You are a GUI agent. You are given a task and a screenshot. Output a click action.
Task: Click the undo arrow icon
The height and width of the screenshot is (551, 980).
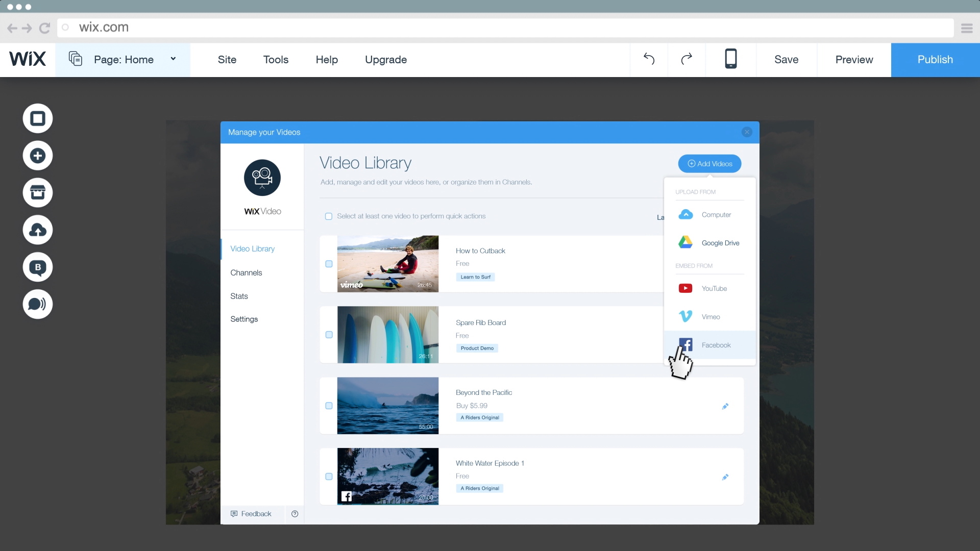pyautogui.click(x=649, y=59)
